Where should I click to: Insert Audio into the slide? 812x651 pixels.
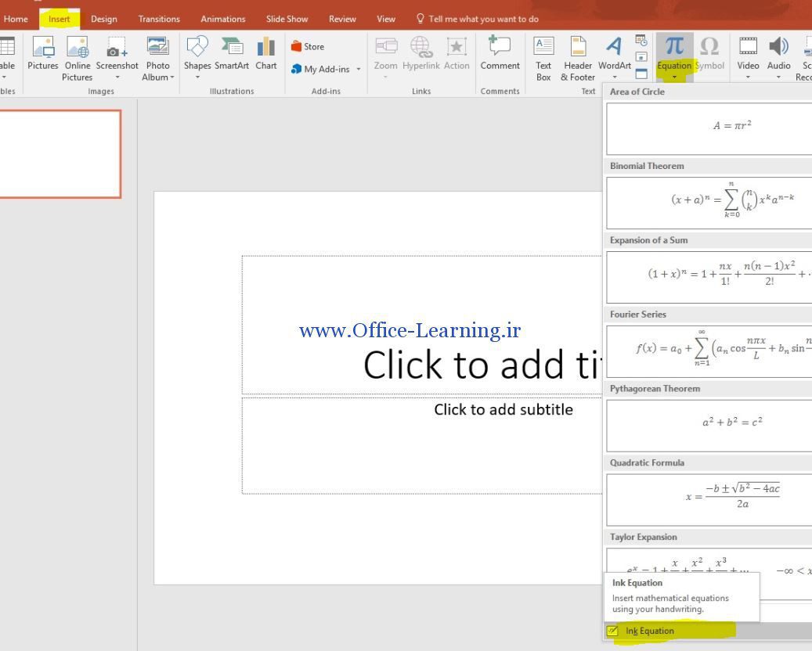(x=778, y=55)
